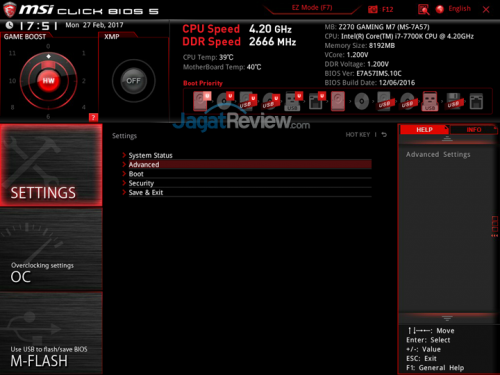
Task: Select legacy USB CD/DVD boot icon
Action: click(408, 101)
